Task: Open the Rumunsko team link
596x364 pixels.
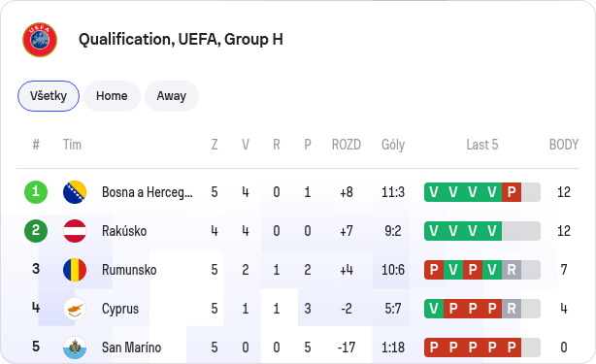Action: coord(129,270)
